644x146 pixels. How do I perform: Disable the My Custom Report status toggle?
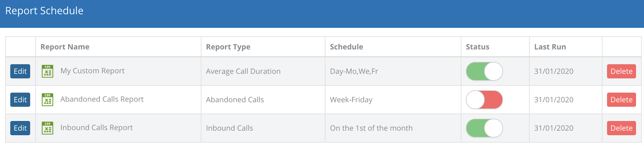pyautogui.click(x=484, y=71)
